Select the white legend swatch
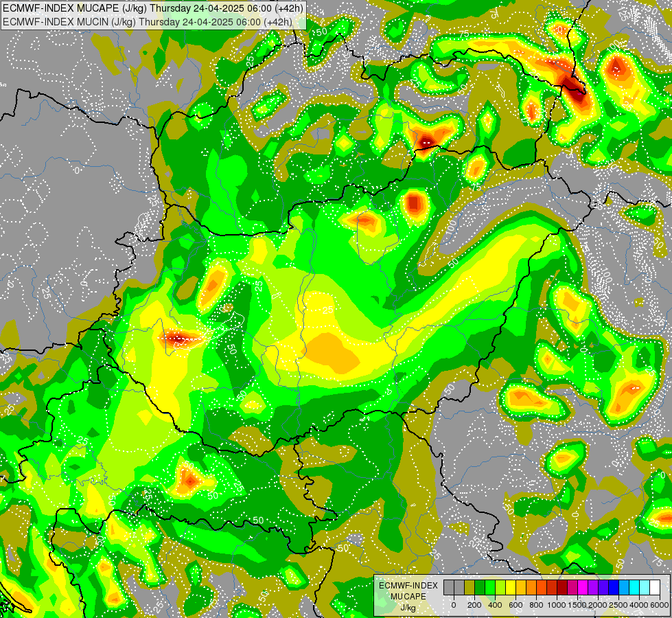This screenshot has height=618, width=672. [x=655, y=587]
